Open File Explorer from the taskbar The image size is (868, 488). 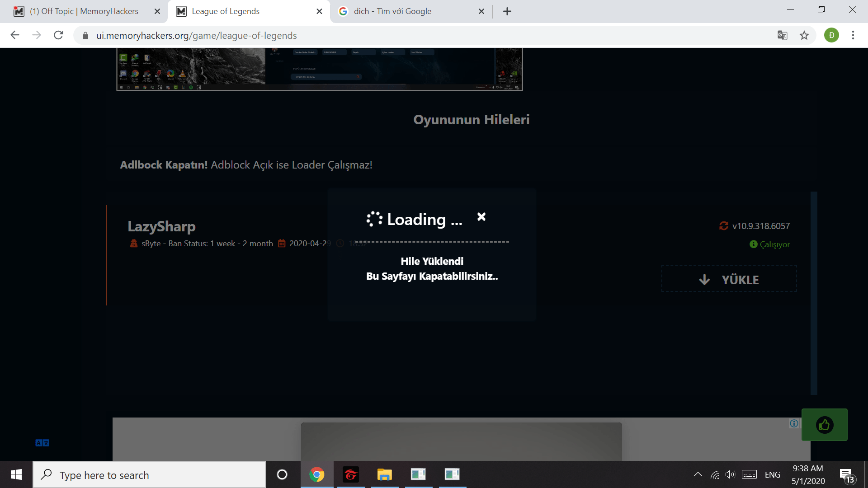pyautogui.click(x=385, y=474)
